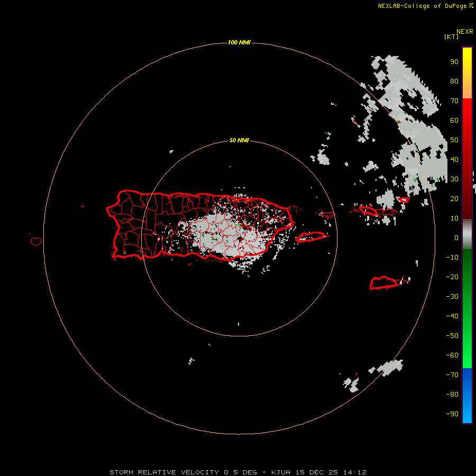476x476 pixels.
Task: Click the 40 value on velocity scale
Action: pyautogui.click(x=454, y=159)
